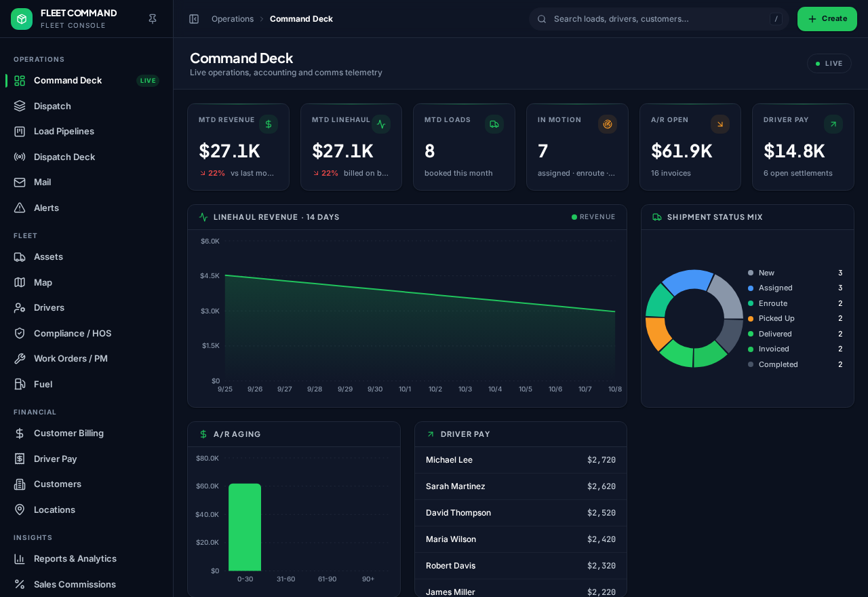
Task: Click the dollar icon on MTD Revenue card
Action: click(269, 124)
